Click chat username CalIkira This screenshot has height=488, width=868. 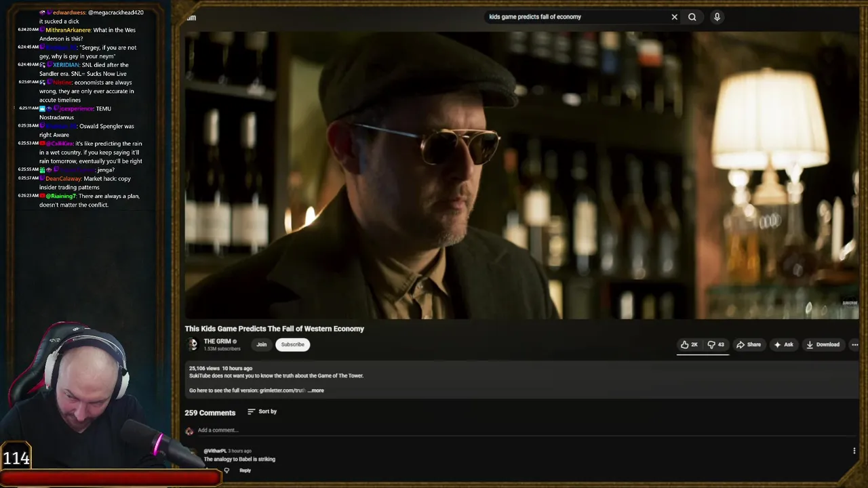(x=59, y=143)
